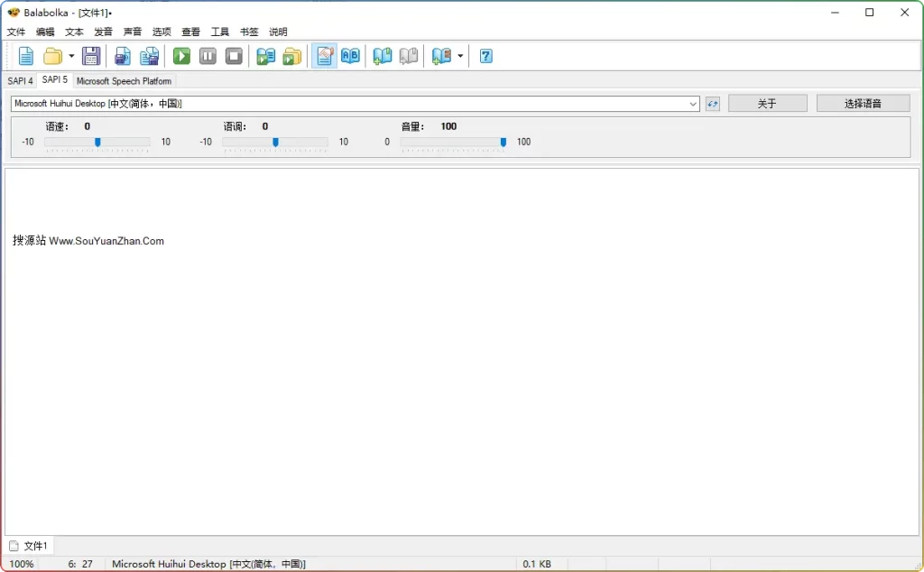Toggle the highlighted edit panel toolbar button
The image size is (924, 572).
tap(324, 56)
